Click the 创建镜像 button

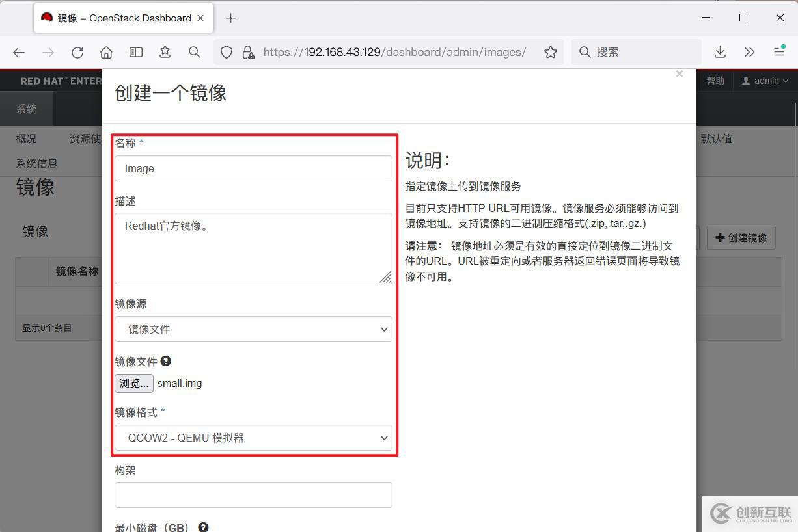pos(741,237)
